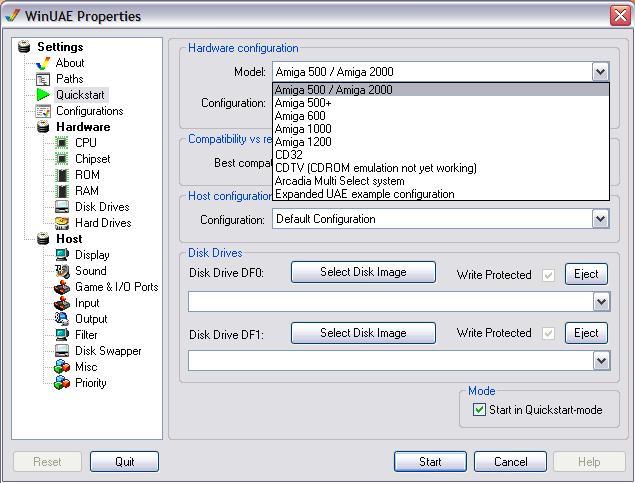Click the Disk Drives floppy icon
The image size is (635, 483).
62,207
